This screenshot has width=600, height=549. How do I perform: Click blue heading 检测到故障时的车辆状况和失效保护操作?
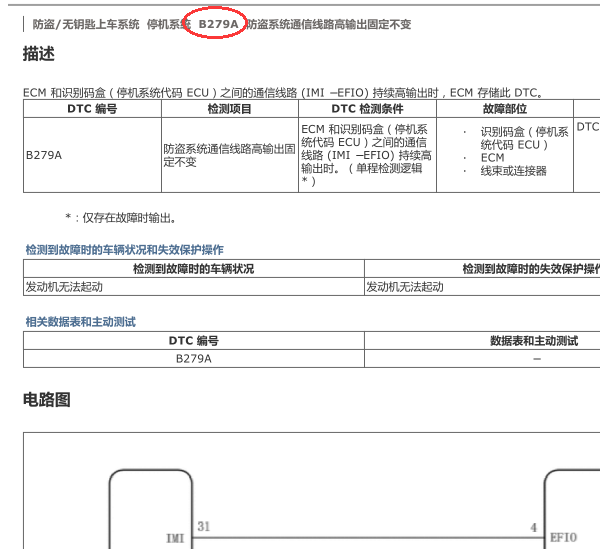point(124,250)
